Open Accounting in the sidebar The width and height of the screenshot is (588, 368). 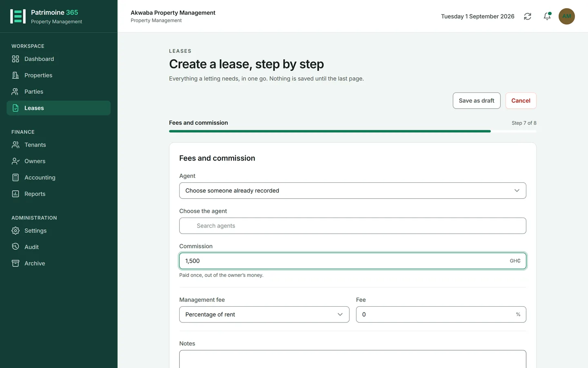[59, 177]
